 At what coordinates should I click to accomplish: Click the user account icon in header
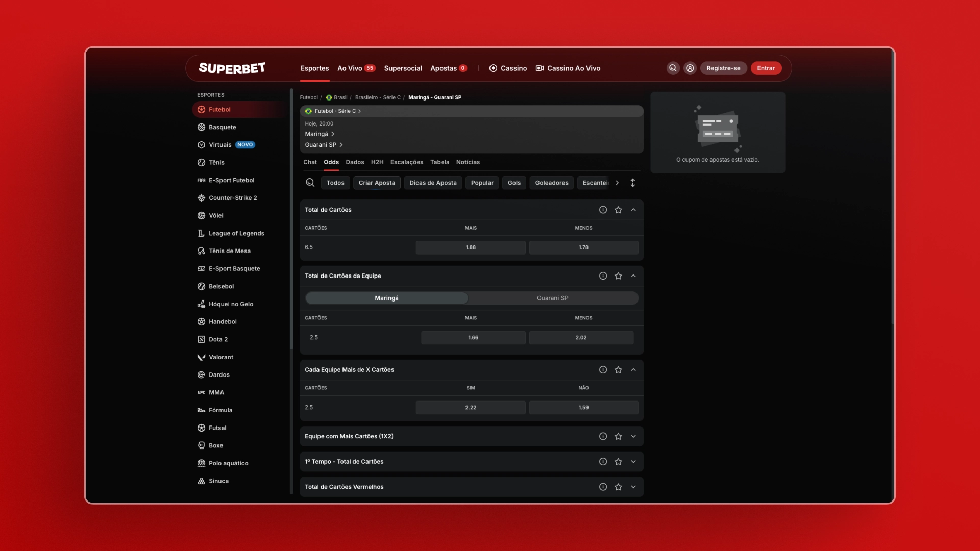690,68
